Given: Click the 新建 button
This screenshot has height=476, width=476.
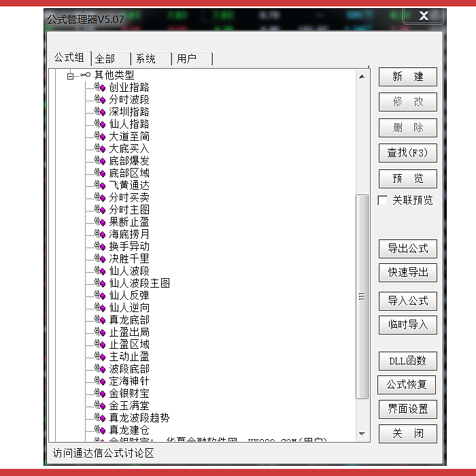Looking at the screenshot, I should click(407, 77).
